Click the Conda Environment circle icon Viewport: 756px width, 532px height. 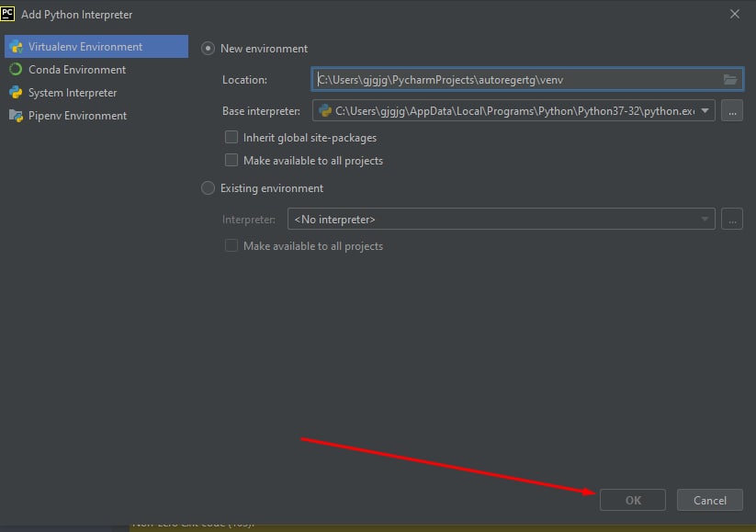point(16,70)
